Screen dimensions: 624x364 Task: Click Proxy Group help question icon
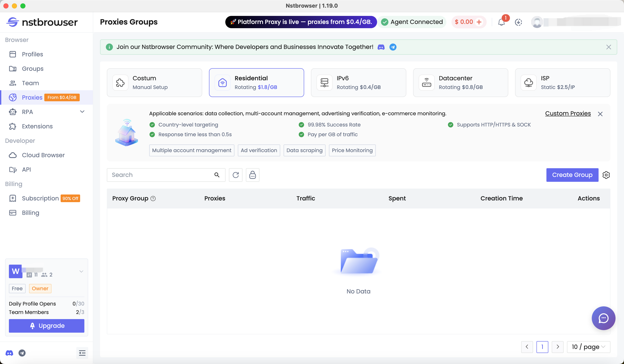coord(153,199)
